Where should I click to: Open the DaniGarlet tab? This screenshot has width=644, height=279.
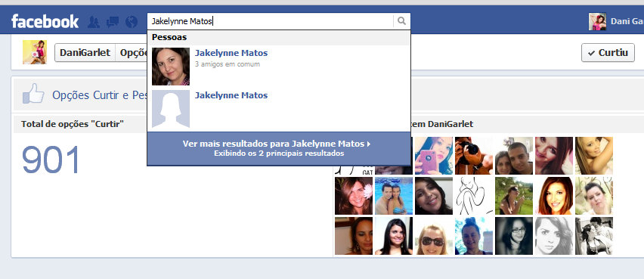pyautogui.click(x=85, y=53)
